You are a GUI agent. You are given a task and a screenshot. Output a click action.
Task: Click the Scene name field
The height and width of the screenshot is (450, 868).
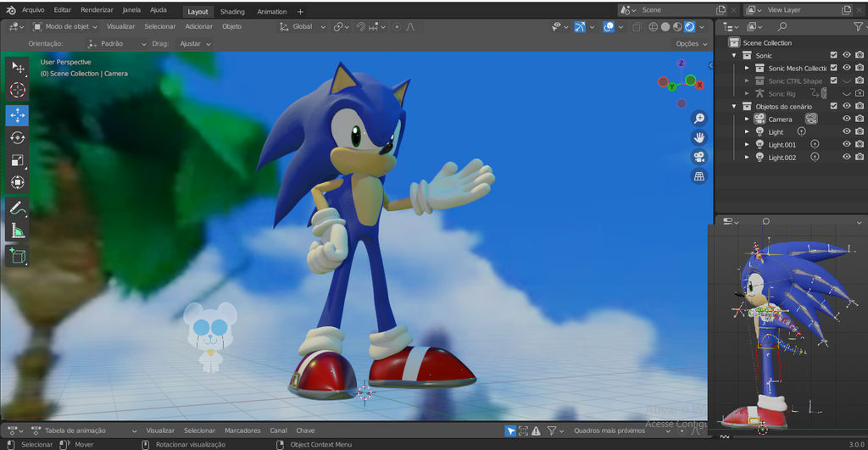point(676,10)
